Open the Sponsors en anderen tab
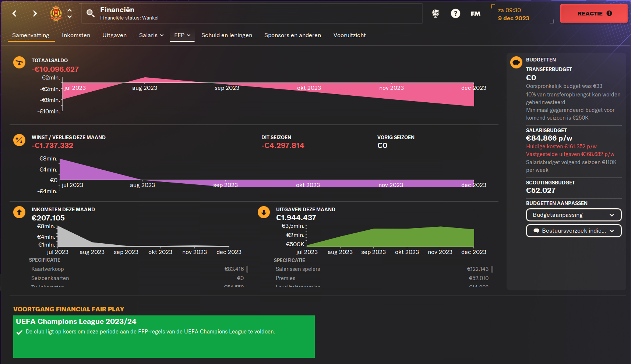 (293, 35)
